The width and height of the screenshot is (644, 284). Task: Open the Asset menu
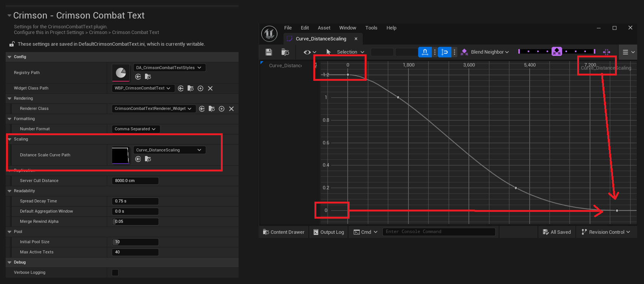(324, 28)
